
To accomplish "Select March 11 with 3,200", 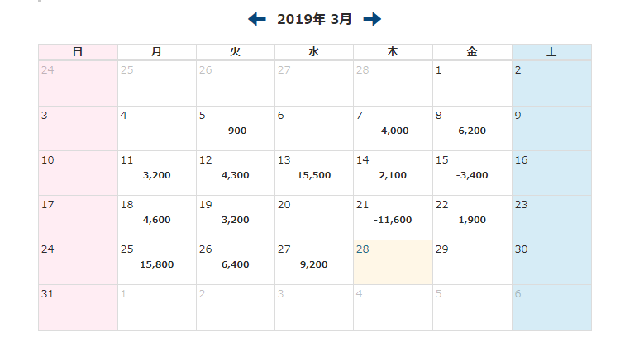I will (157, 174).
